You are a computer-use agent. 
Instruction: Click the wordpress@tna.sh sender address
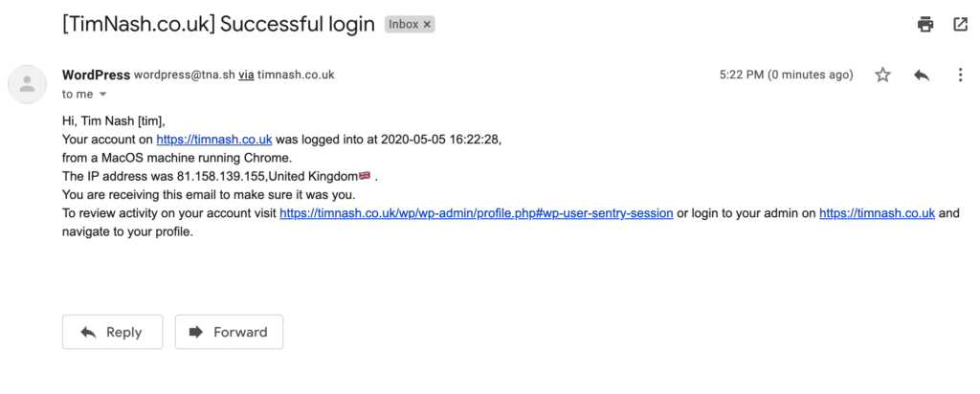[x=185, y=75]
